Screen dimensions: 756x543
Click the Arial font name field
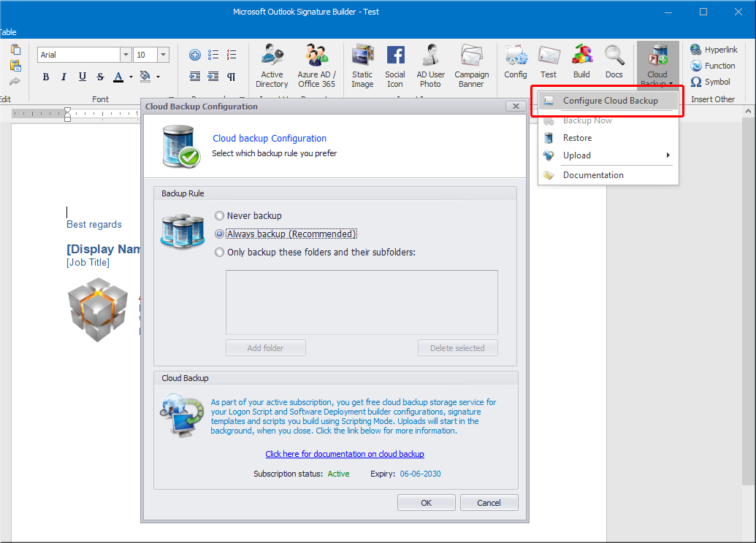coord(79,55)
